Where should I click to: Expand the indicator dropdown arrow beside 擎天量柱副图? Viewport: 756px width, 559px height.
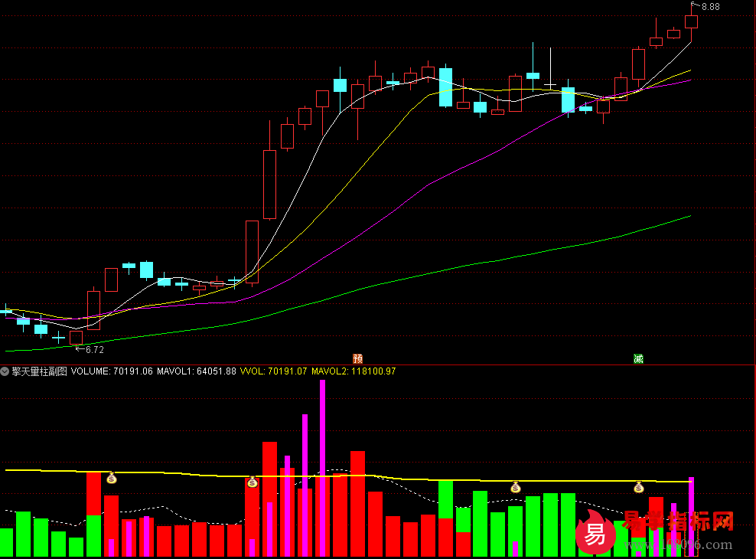pyautogui.click(x=5, y=371)
